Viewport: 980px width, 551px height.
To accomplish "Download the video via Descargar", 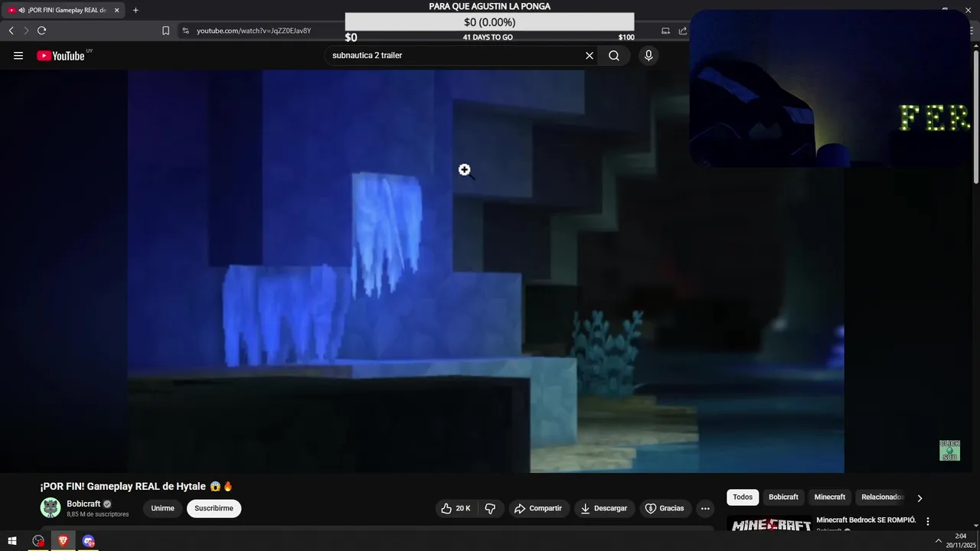I will (604, 508).
